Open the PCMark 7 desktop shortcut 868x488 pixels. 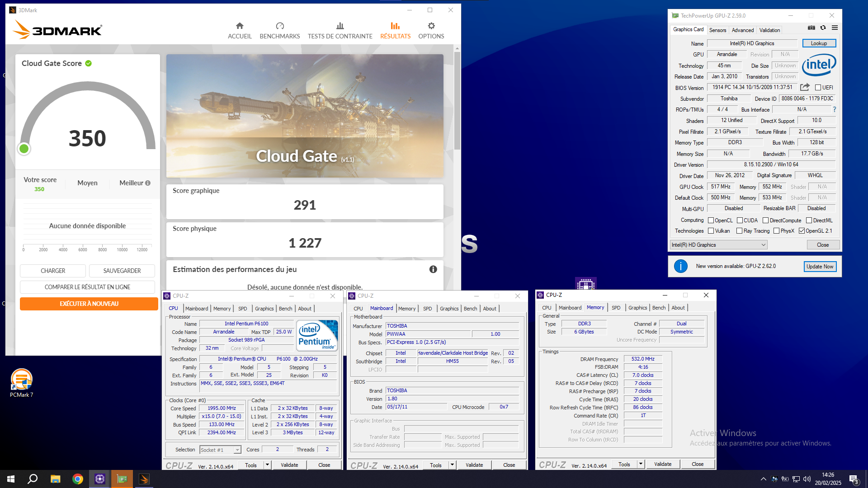point(22,383)
